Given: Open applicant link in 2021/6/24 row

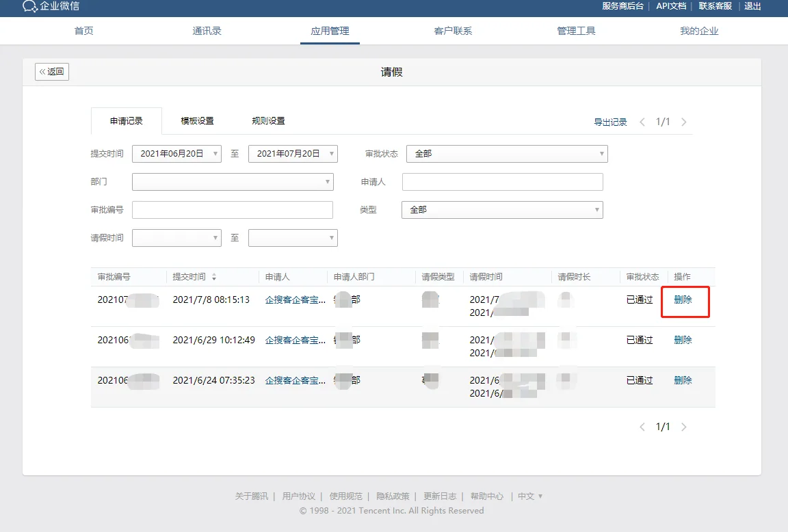Looking at the screenshot, I should [x=295, y=380].
